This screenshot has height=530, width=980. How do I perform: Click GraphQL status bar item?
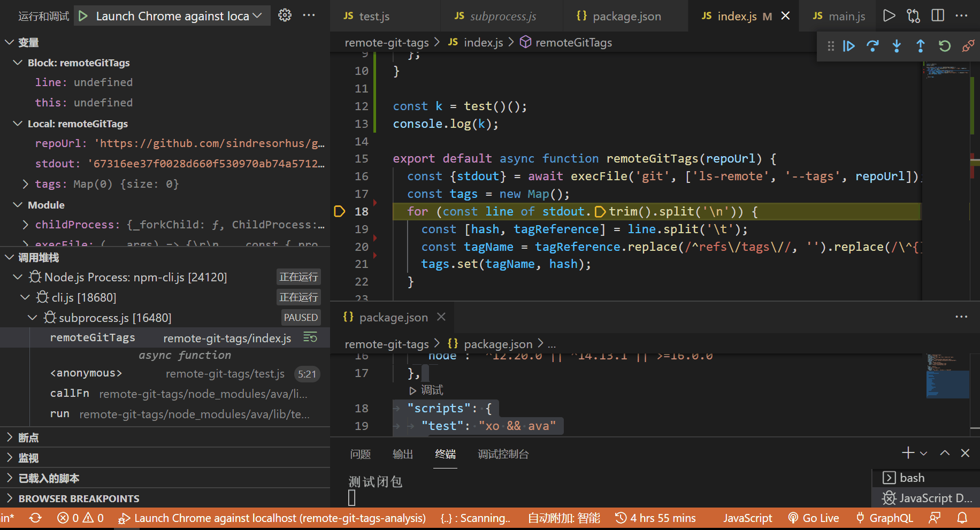[x=885, y=518]
